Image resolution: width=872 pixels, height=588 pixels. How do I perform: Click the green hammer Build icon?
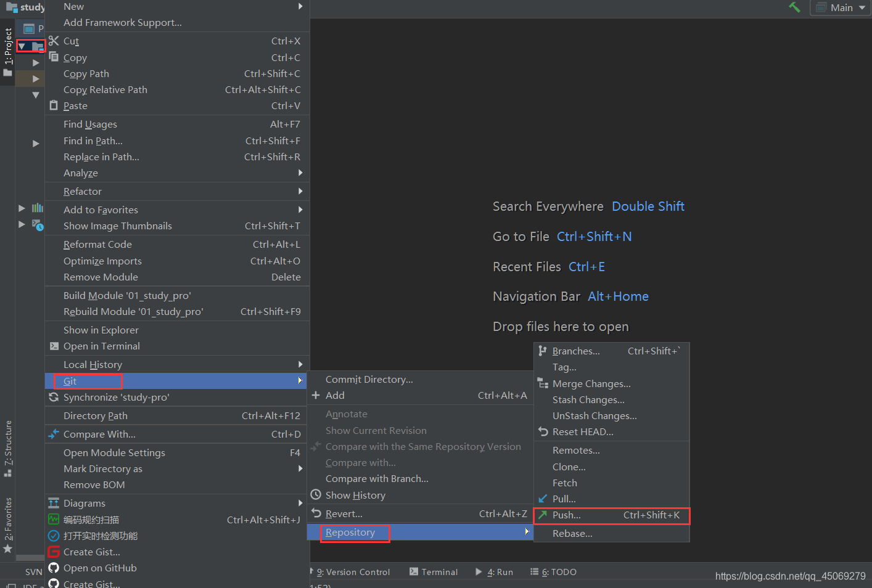pyautogui.click(x=794, y=7)
